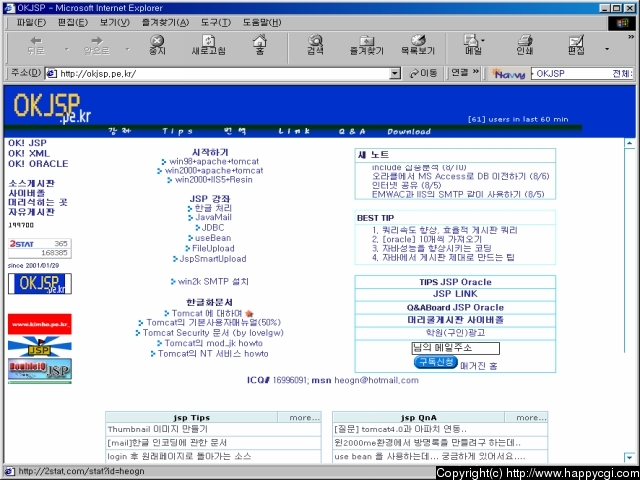Expand the Links bar chevron
The width and height of the screenshot is (640, 480).
click(x=476, y=72)
